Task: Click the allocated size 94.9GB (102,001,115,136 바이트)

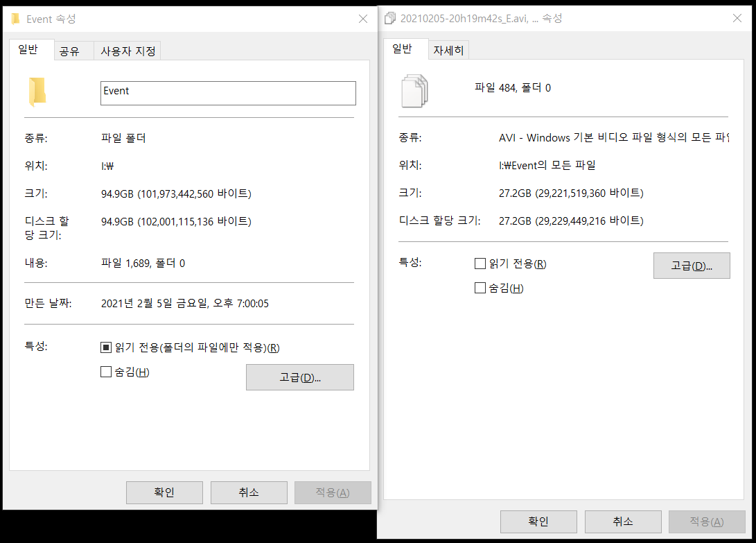Action: [176, 221]
